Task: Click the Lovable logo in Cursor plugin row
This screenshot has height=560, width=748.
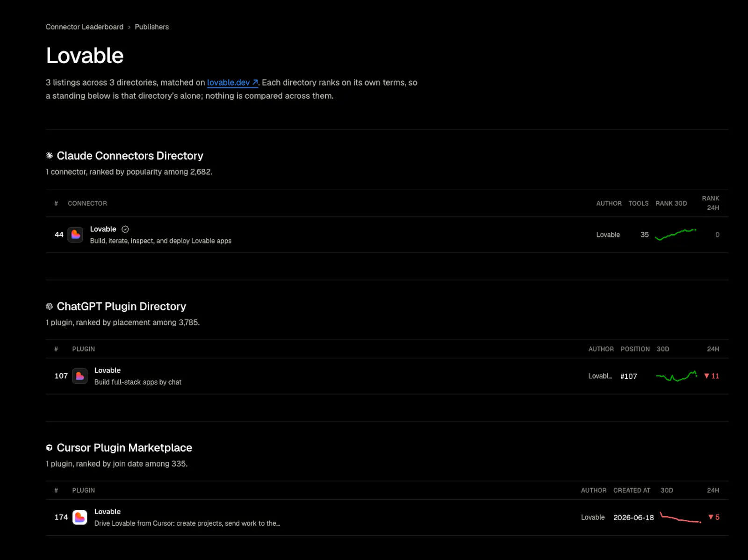Action: [x=80, y=517]
